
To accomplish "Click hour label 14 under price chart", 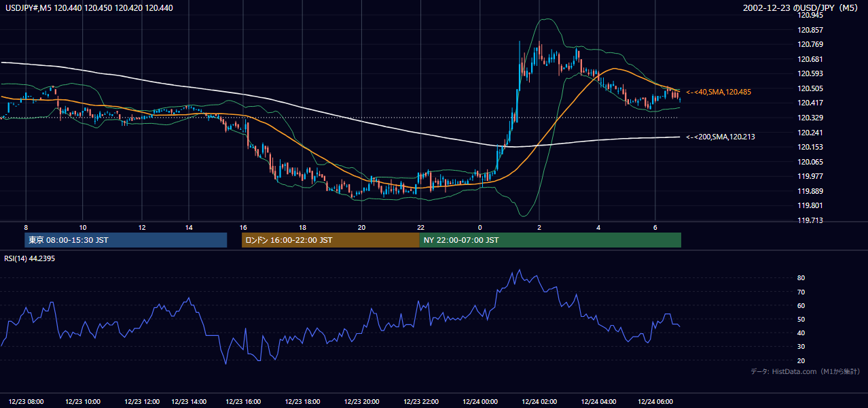I will tap(188, 227).
